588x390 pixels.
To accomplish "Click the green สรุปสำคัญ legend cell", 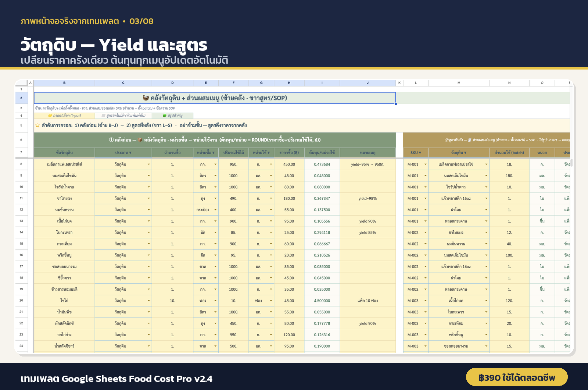I will (x=172, y=116).
